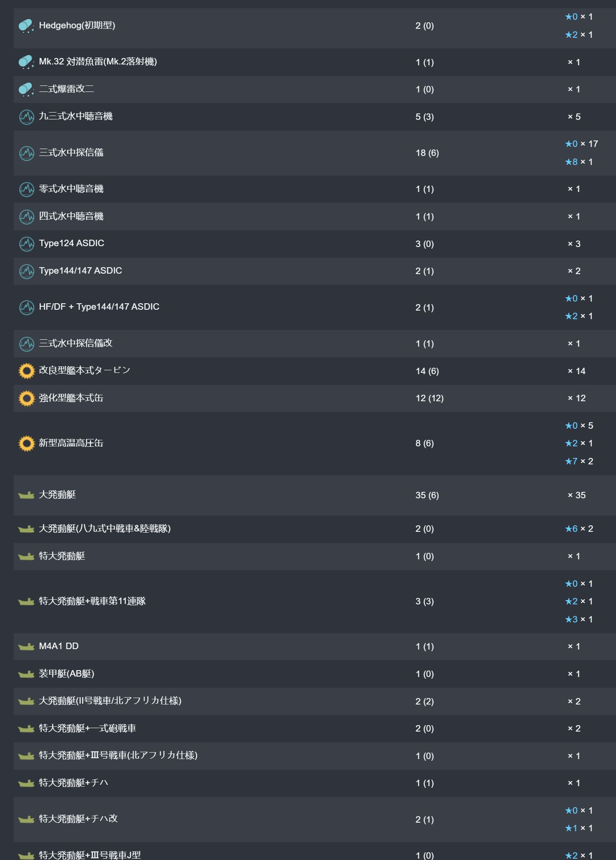This screenshot has width=616, height=860.
Task: Click the ★8 × 1 entry for 三式水中探信儀
Action: click(x=579, y=162)
